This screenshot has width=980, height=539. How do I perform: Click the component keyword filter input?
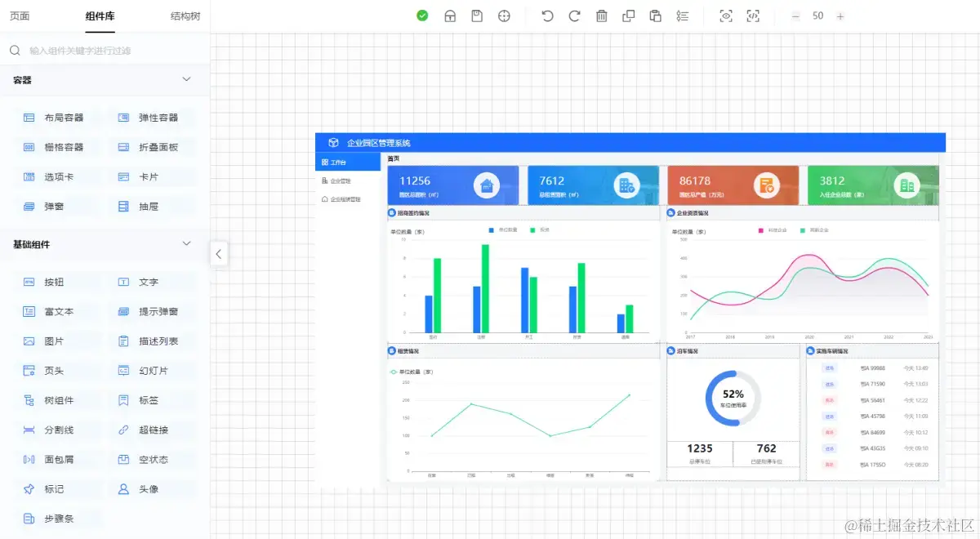114,51
